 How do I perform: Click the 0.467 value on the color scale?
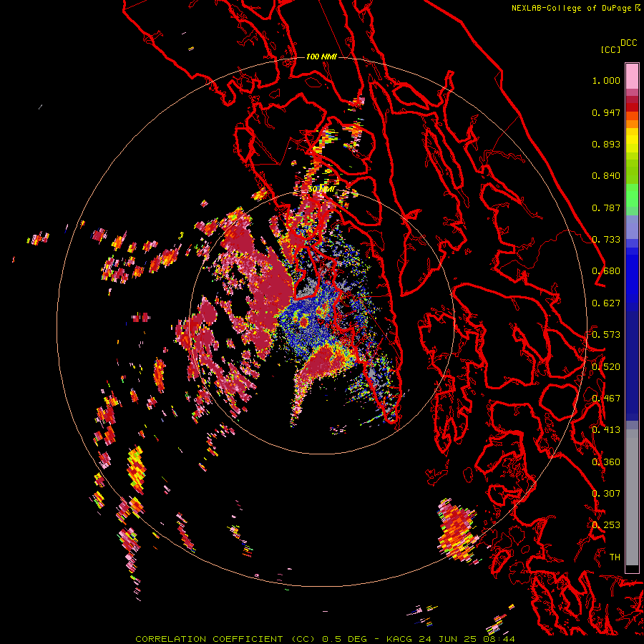point(606,399)
